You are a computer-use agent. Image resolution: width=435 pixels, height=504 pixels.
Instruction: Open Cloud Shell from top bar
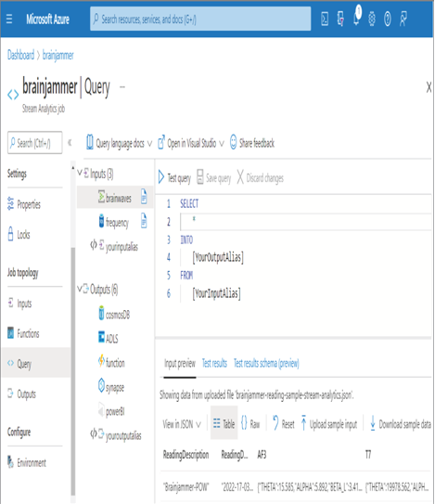325,19
